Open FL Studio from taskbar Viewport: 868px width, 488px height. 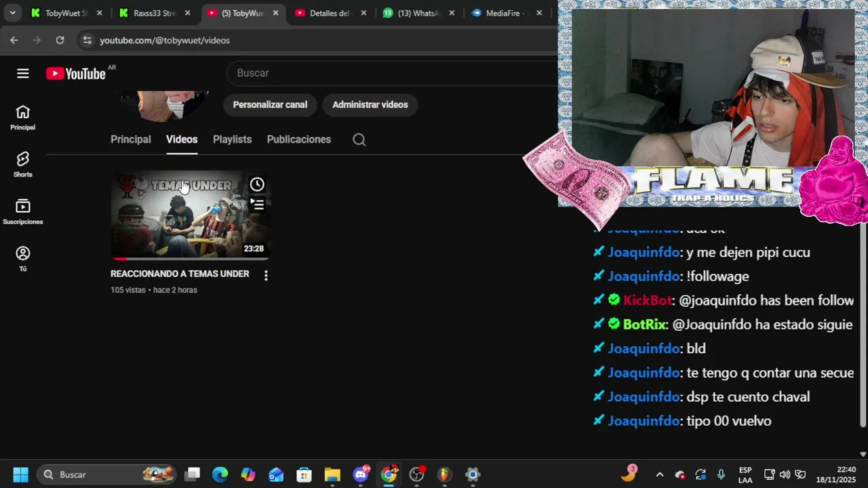tap(444, 474)
